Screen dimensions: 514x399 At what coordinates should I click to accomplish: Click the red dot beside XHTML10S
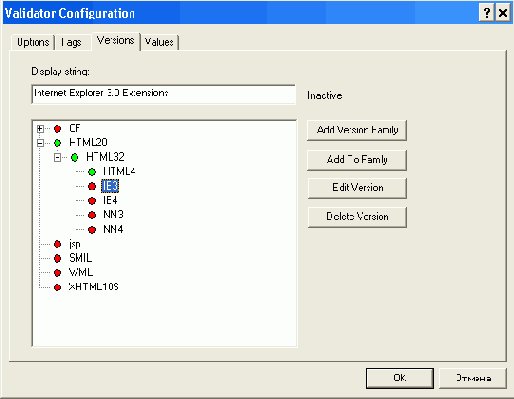pyautogui.click(x=58, y=287)
